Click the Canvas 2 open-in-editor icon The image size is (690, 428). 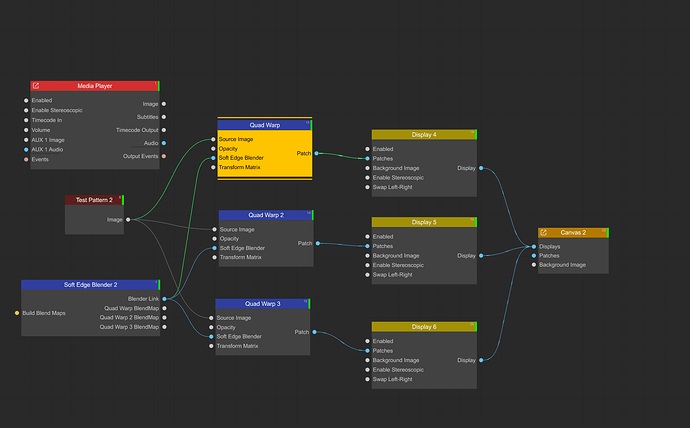(x=544, y=232)
